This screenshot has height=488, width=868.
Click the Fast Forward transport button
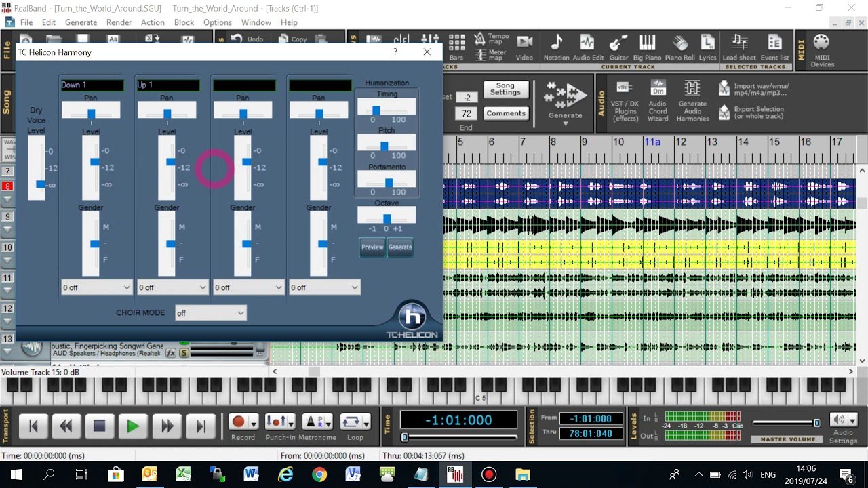coord(167,426)
